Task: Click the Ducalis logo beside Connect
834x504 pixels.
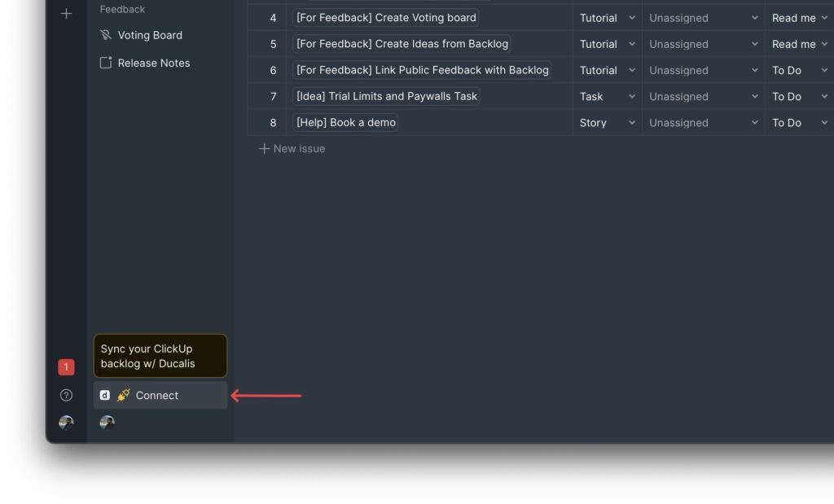Action: point(104,395)
